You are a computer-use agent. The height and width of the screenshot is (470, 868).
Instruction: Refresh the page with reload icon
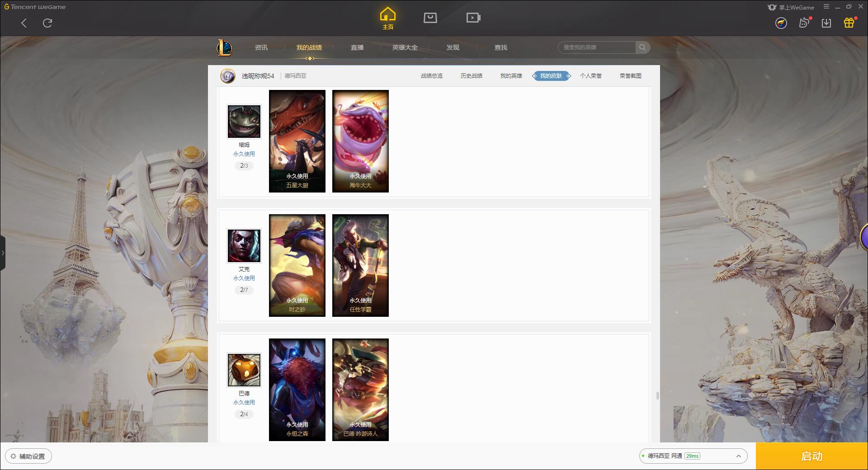(47, 23)
